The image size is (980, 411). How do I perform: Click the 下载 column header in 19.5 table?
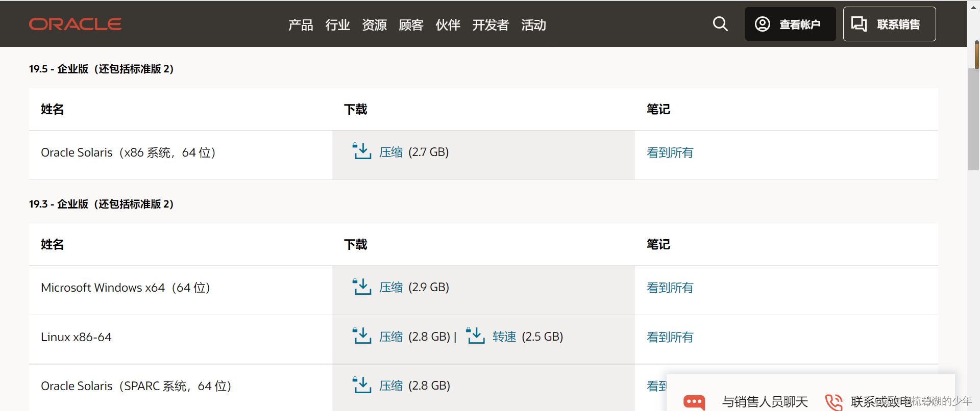point(356,109)
